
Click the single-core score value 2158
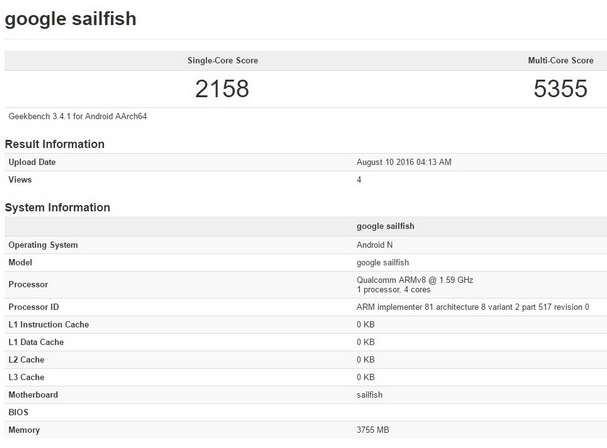[x=222, y=89]
